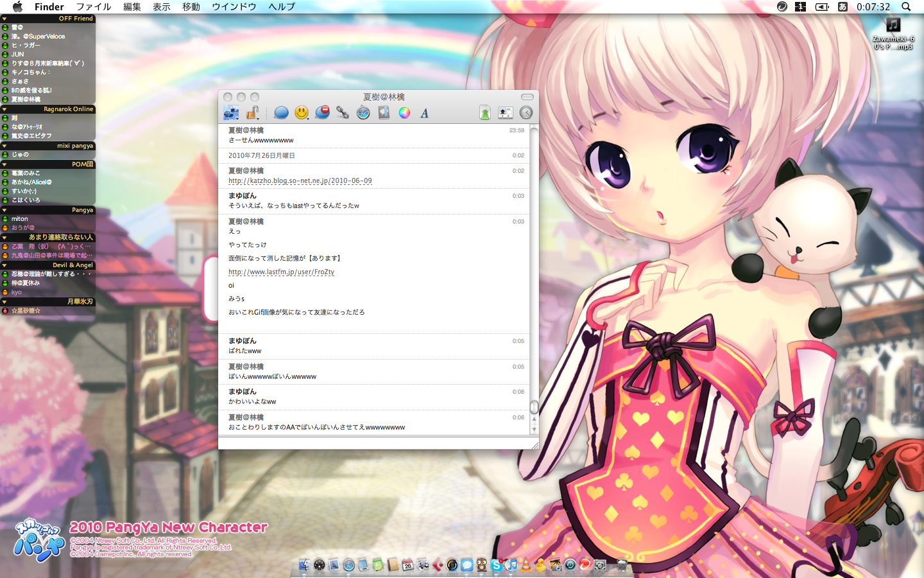Open the katzho.blog.so-net.ne.jp link
Viewport: 924px width, 578px height.
[x=300, y=181]
